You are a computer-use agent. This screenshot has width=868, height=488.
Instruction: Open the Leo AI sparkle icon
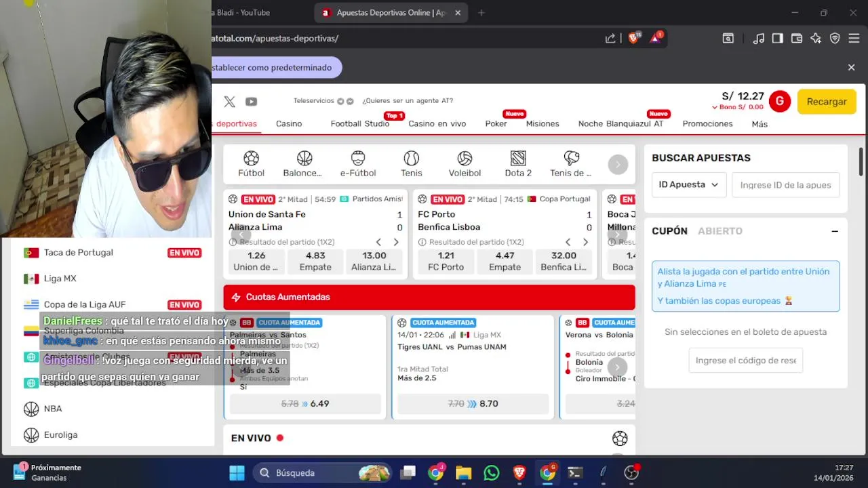coord(816,39)
